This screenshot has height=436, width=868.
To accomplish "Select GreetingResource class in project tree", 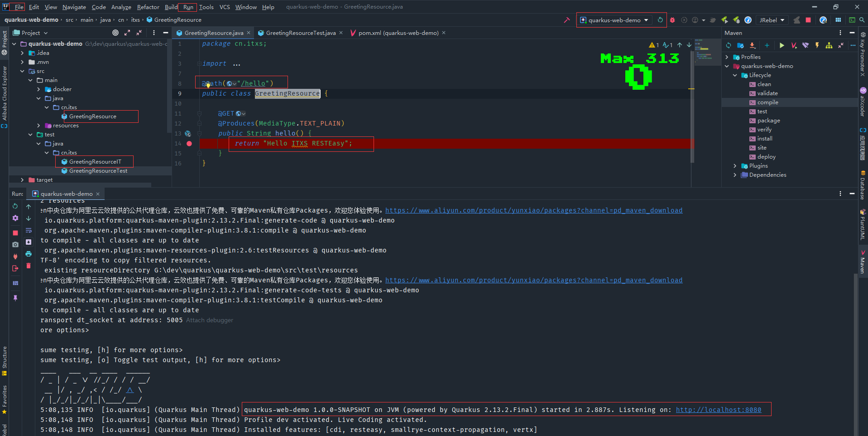I will (x=92, y=116).
